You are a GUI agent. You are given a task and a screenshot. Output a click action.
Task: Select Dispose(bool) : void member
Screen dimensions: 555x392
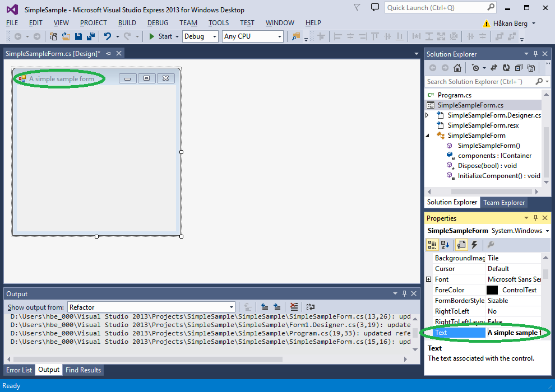tap(487, 166)
